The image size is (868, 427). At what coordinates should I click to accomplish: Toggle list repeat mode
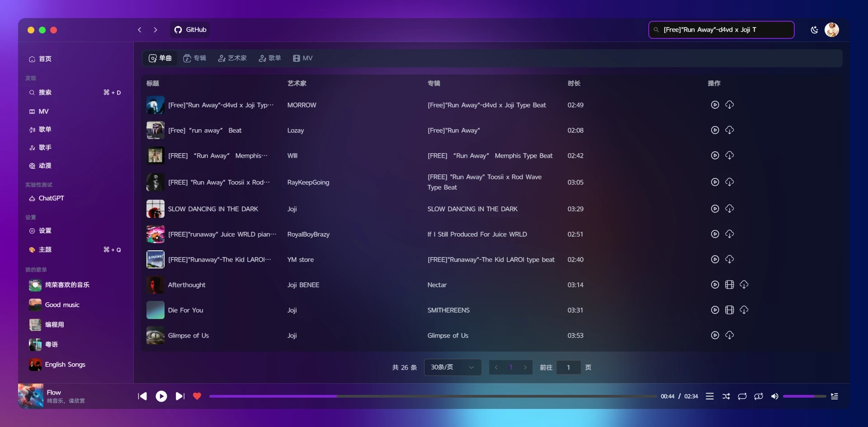742,396
